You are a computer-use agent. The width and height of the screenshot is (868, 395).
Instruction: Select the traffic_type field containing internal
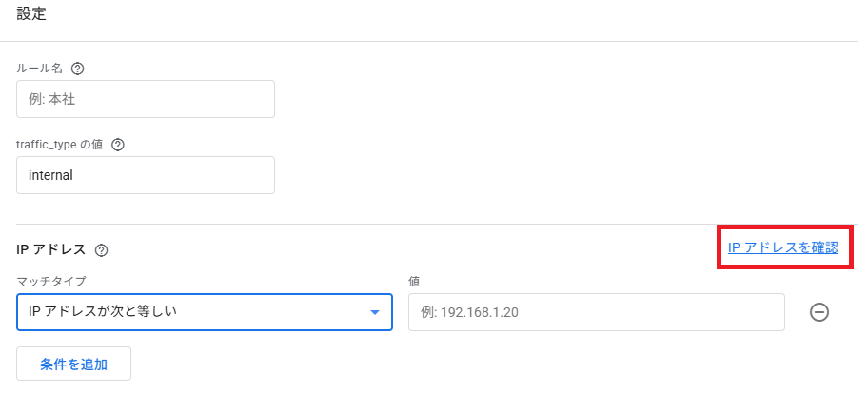[146, 175]
